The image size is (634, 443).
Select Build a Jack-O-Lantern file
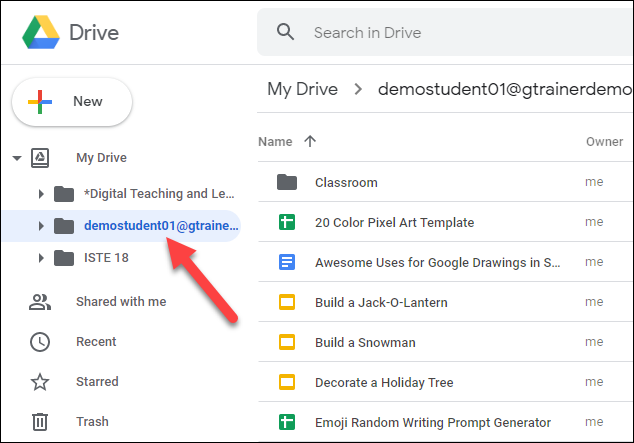click(381, 302)
